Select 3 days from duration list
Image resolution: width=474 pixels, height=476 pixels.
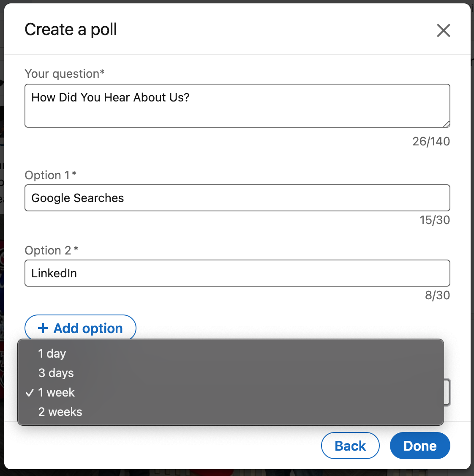point(56,373)
